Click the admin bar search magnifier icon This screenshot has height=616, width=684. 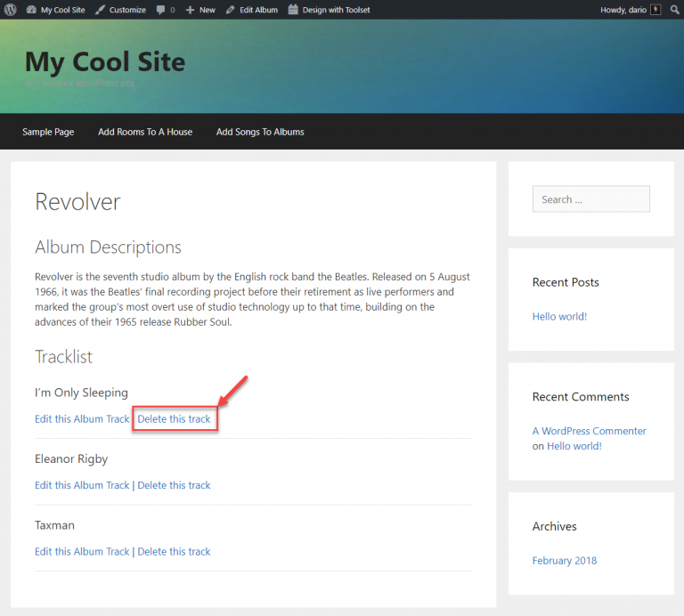[675, 10]
